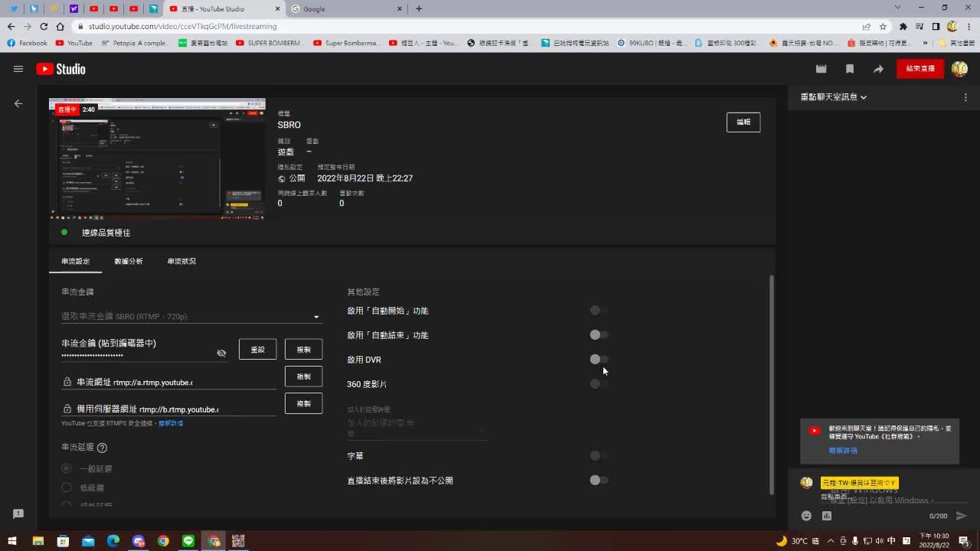Switch to the 串流設定 tab
Image resolution: width=980 pixels, height=551 pixels.
[x=76, y=261]
